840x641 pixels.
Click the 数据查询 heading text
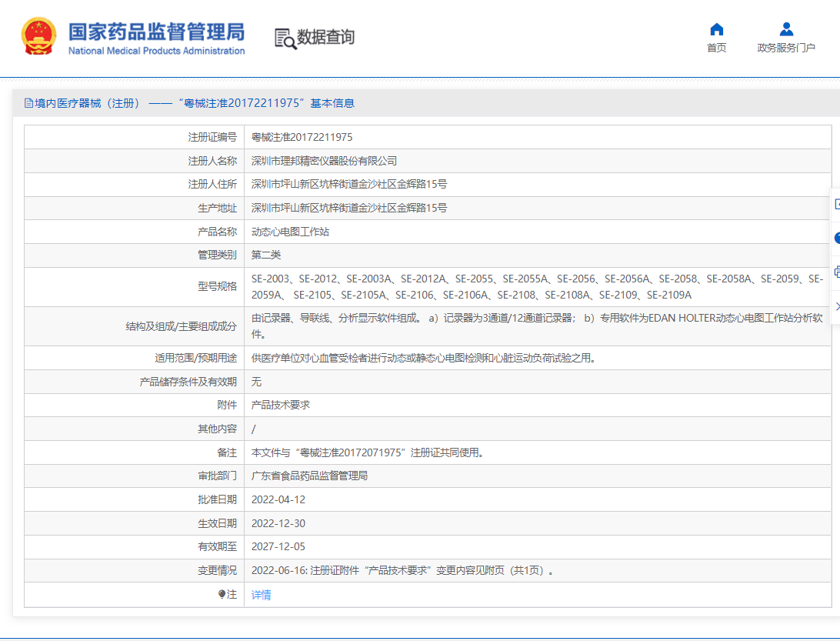[325, 37]
